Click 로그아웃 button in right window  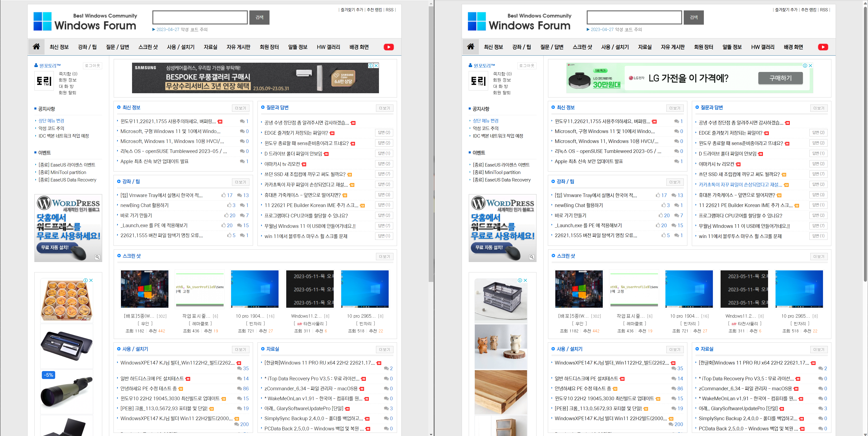[x=527, y=66]
